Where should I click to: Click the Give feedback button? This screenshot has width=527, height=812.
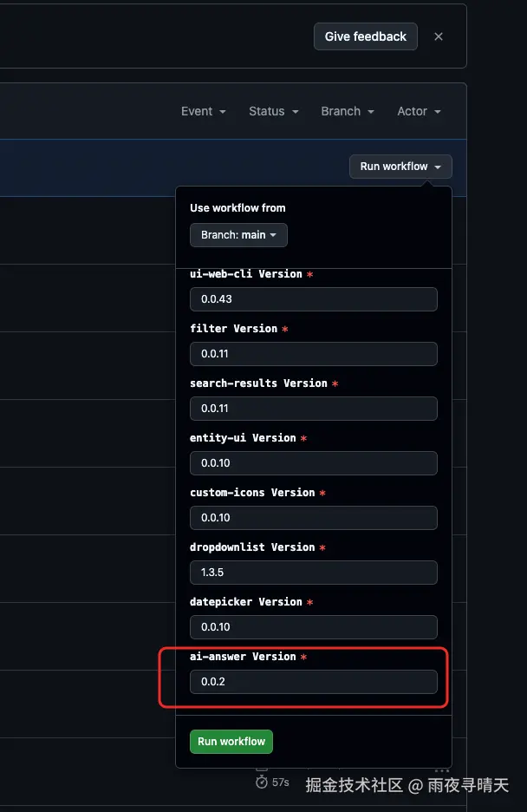click(x=365, y=36)
